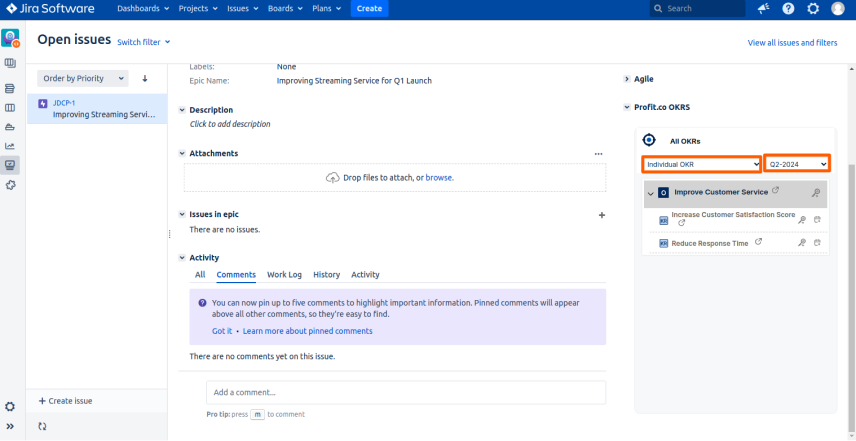
Task: Dismiss pinned comments tip with Got it
Action: pos(222,331)
